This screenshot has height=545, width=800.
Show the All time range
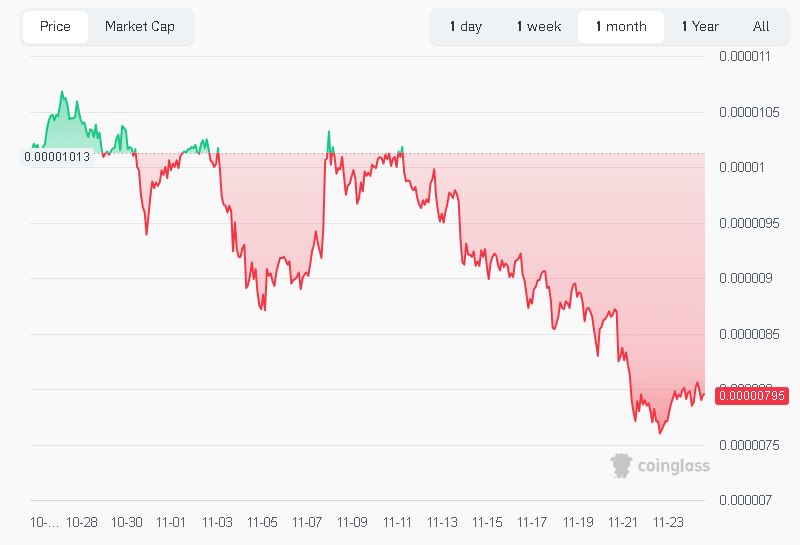tap(761, 27)
